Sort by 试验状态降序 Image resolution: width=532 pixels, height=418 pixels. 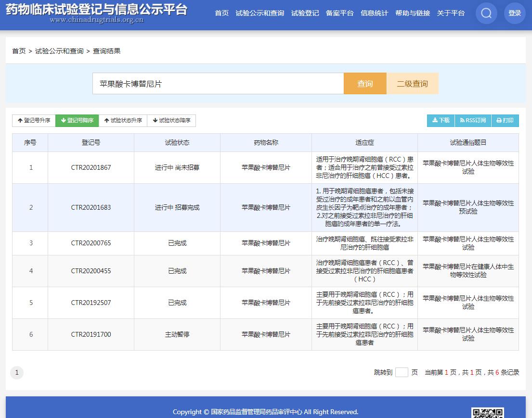(x=171, y=120)
